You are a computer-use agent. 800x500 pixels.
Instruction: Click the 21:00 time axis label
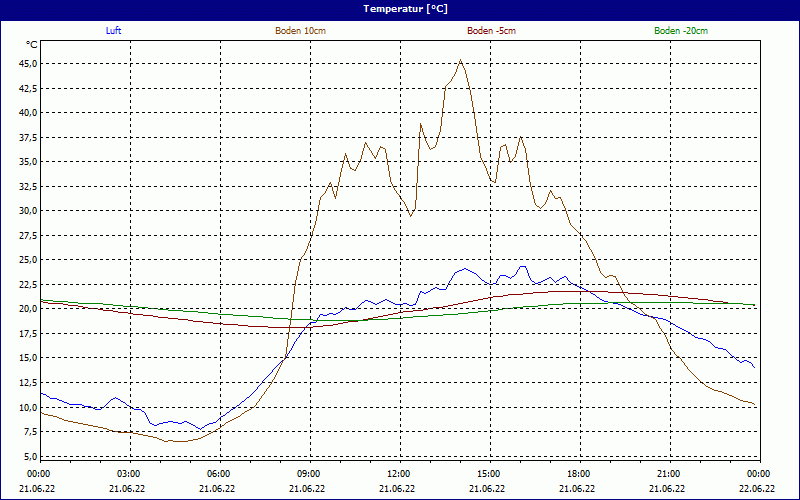(669, 474)
